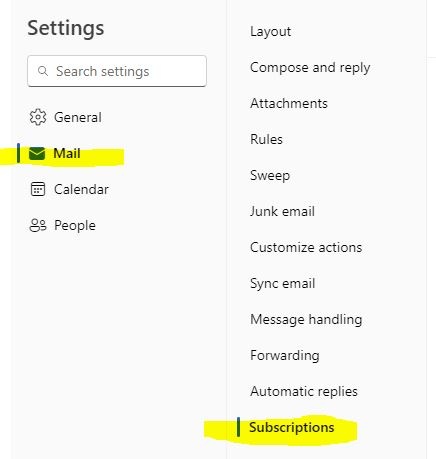Choose the Sweep option

[x=270, y=176]
